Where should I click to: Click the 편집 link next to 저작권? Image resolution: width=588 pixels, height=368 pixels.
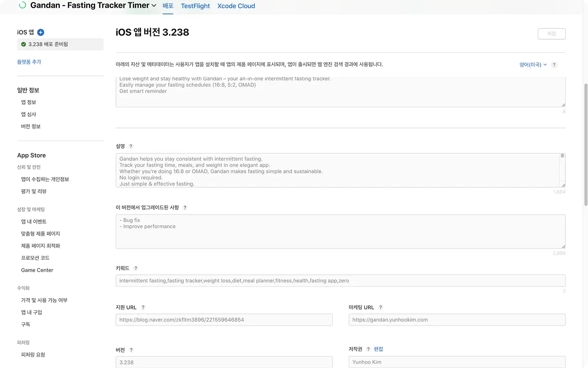379,349
